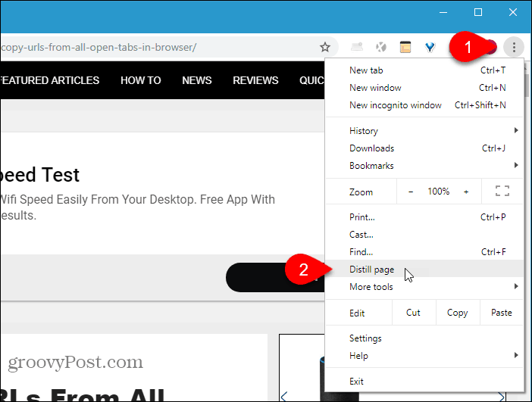Decrease zoom with the minus button
Image resolution: width=532 pixels, height=402 pixels.
[x=411, y=192]
